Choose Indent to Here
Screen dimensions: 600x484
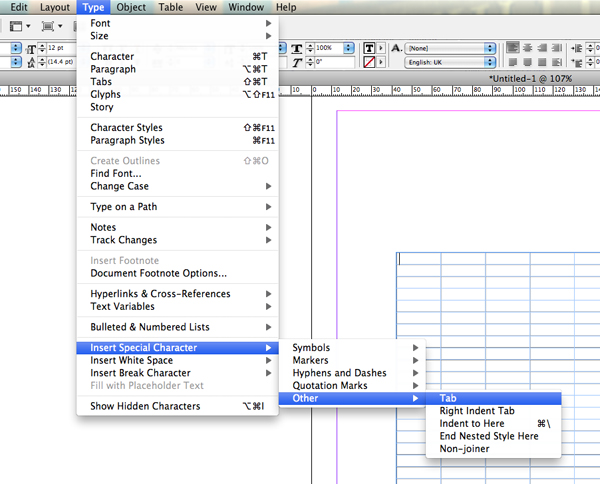(494, 424)
